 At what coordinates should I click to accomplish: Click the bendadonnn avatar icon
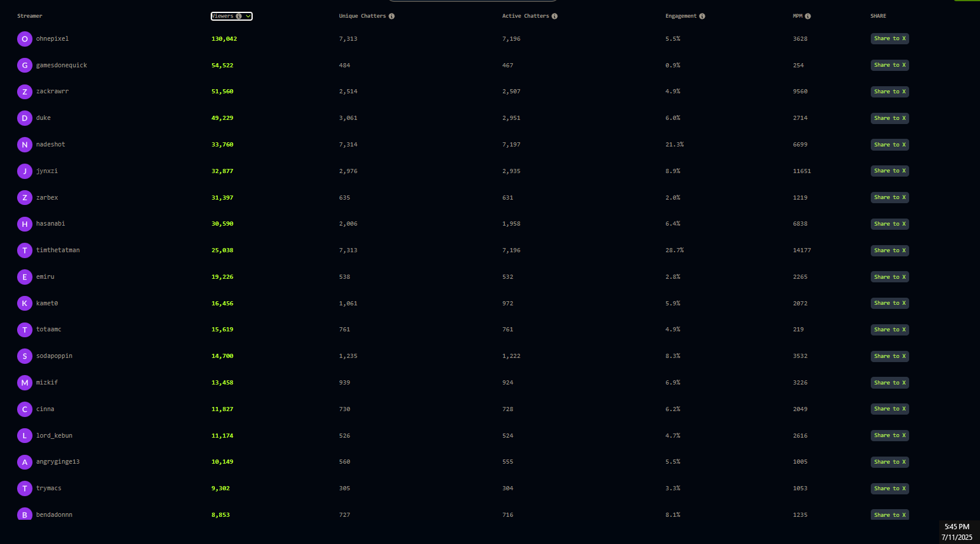(25, 514)
